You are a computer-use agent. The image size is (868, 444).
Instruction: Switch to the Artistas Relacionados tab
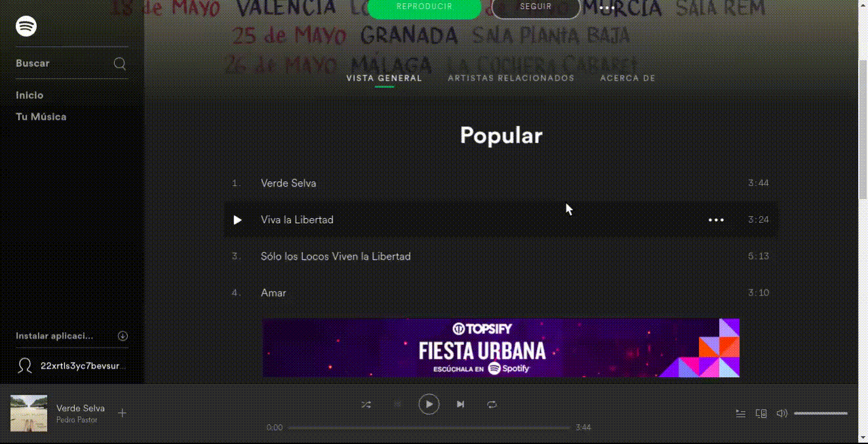pos(511,78)
